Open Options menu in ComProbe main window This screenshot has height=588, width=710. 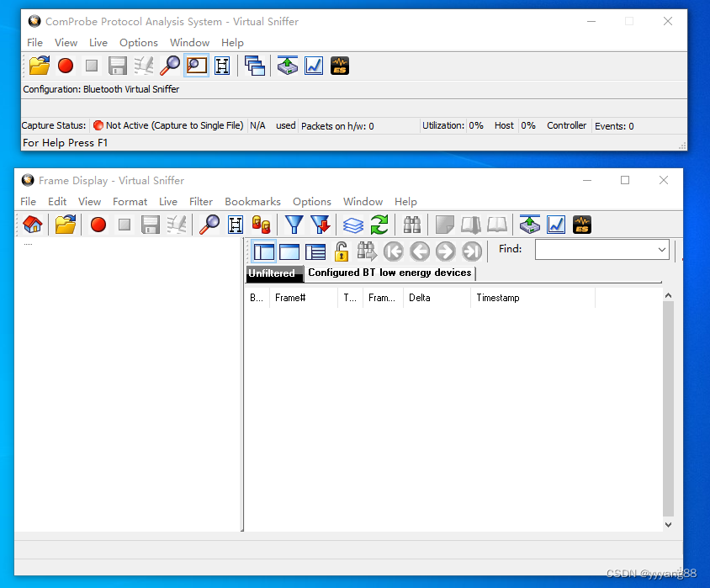(x=139, y=43)
